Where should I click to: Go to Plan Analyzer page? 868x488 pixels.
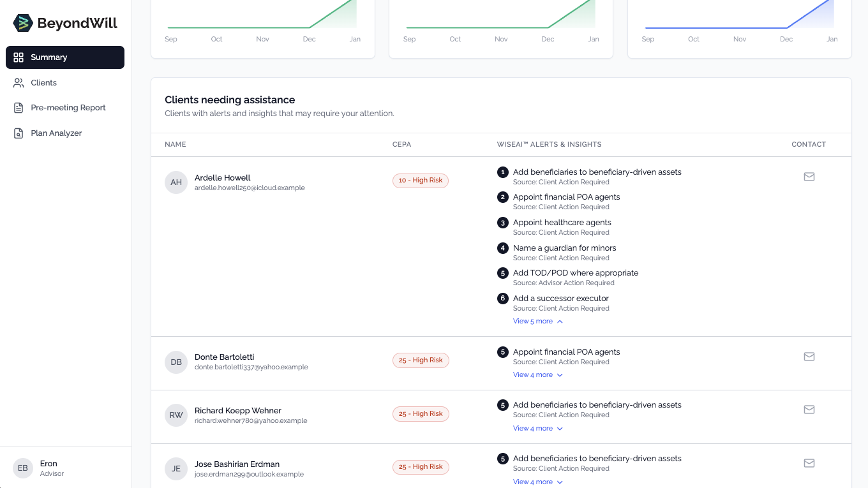[56, 133]
